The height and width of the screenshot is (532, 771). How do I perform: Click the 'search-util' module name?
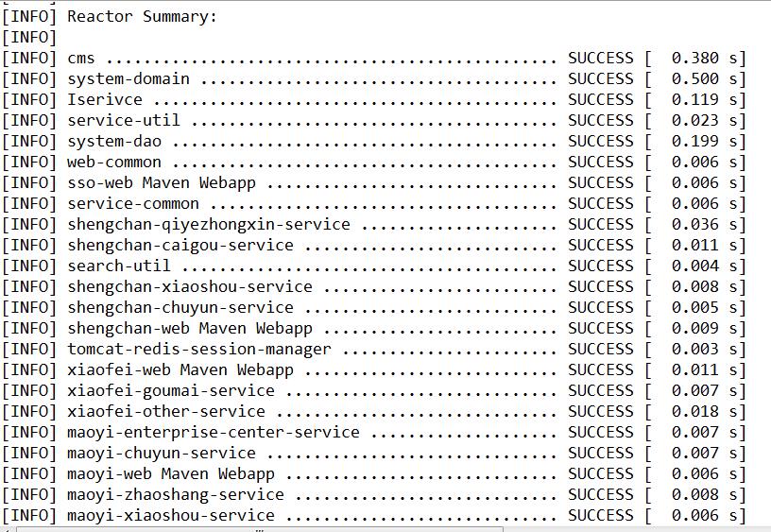pos(119,266)
